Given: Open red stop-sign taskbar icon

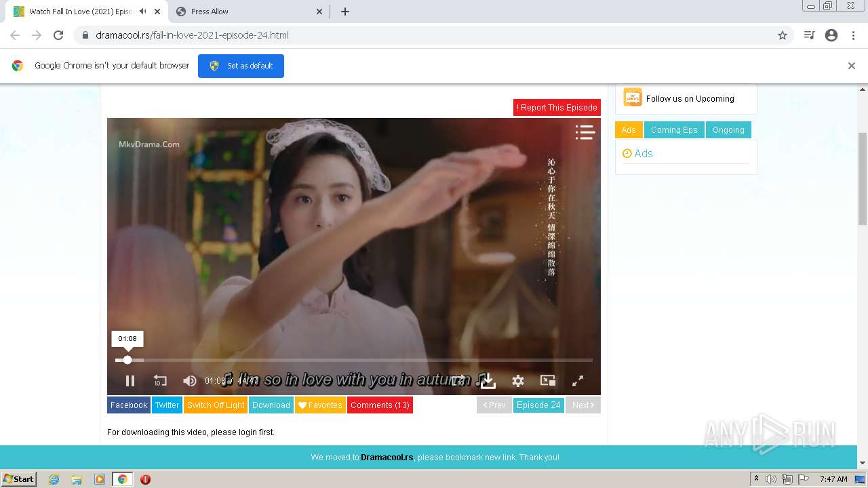Looking at the screenshot, I should click(145, 479).
